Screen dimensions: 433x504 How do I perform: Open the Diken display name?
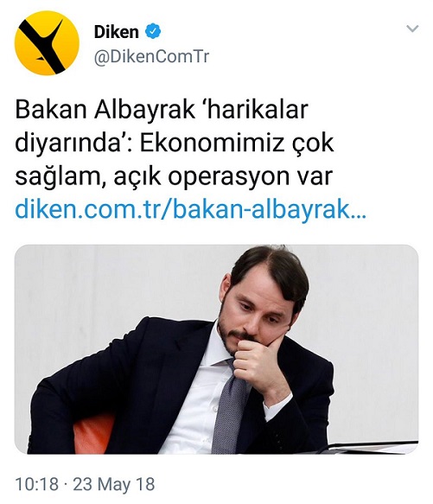pos(117,32)
